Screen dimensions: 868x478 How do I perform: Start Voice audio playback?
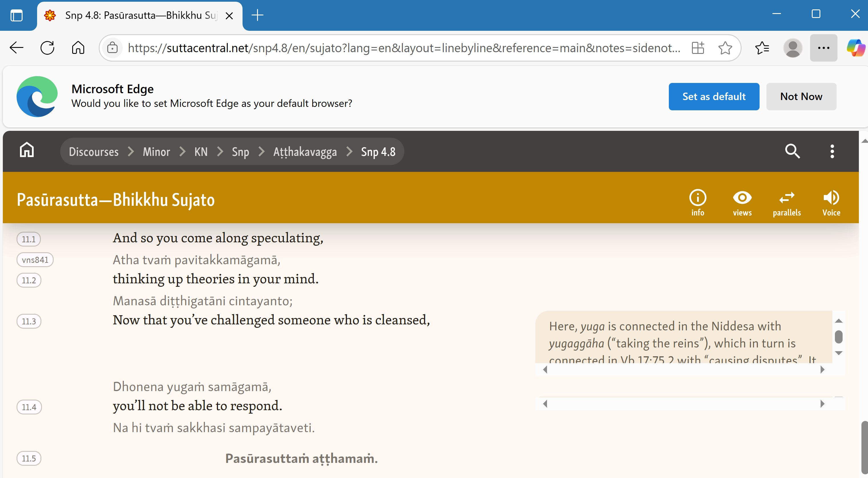(x=831, y=202)
